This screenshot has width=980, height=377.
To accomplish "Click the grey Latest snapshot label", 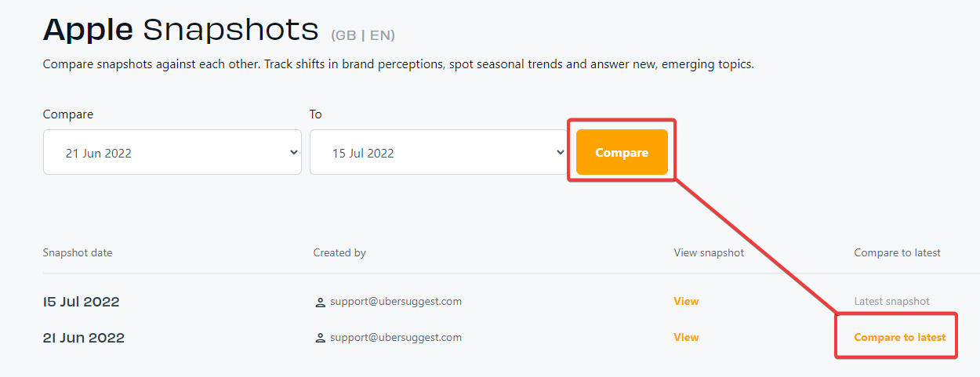I will tap(891, 301).
